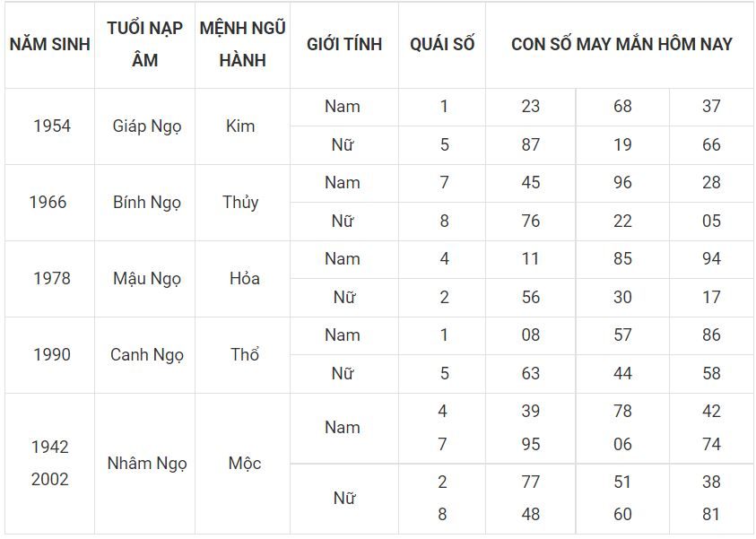756x539 pixels.
Task: Select the Nhâm Ngọ cell
Action: point(147,464)
